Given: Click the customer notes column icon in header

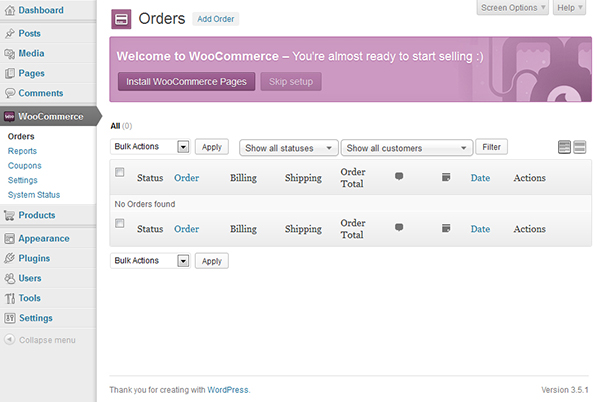Looking at the screenshot, I should coord(399,177).
